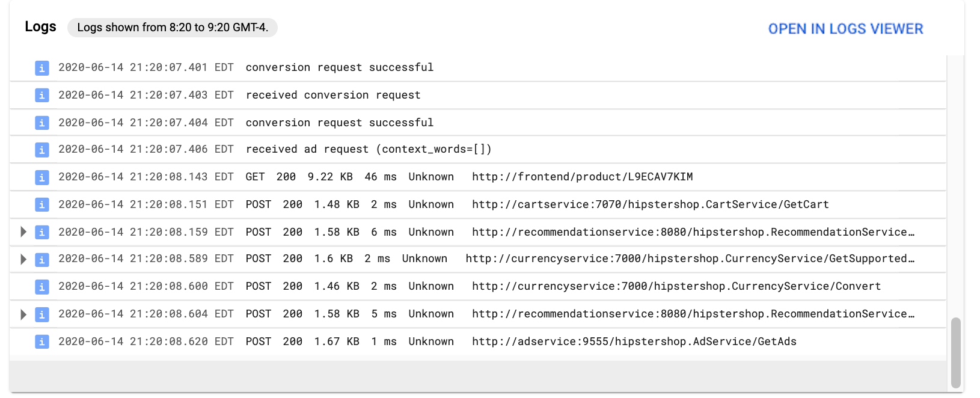This screenshot has width=980, height=398.
Task: Open logs in Logs Viewer
Action: 845,29
